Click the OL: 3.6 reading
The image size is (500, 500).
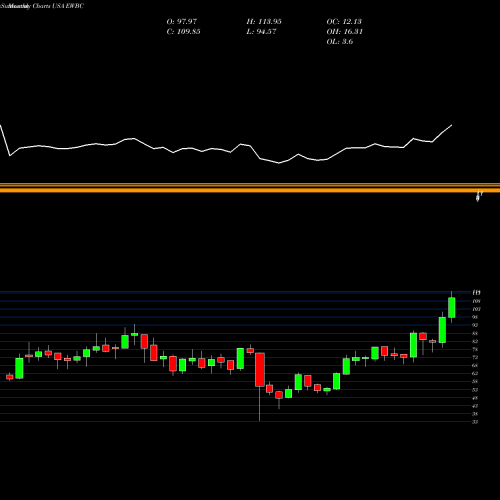click(340, 41)
